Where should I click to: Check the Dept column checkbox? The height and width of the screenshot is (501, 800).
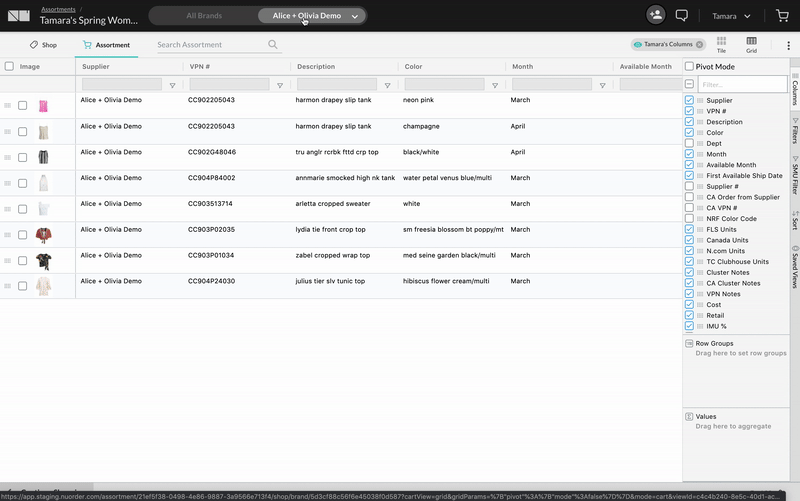coord(689,143)
